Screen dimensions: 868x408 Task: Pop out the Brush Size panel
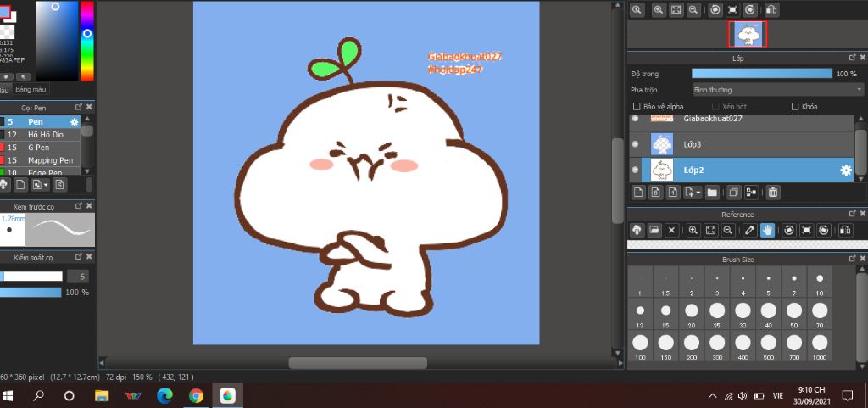(853, 259)
